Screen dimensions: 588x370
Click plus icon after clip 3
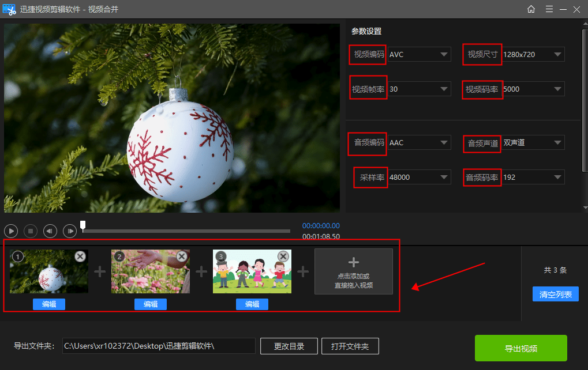[303, 271]
